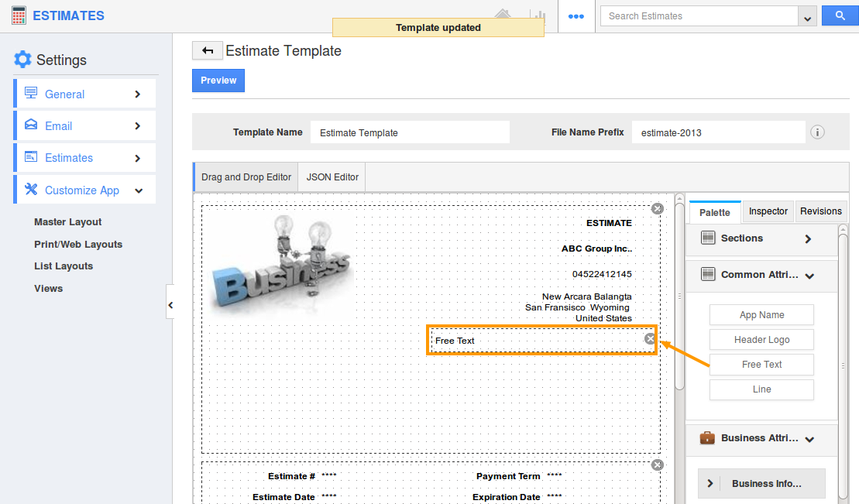
Task: Click the back arrow beside Estimate Template
Action: click(x=207, y=51)
